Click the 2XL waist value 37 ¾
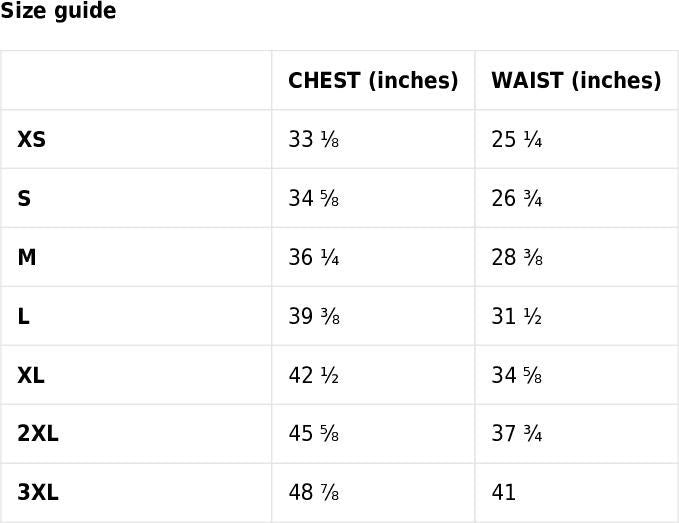This screenshot has width=679, height=523. click(517, 434)
